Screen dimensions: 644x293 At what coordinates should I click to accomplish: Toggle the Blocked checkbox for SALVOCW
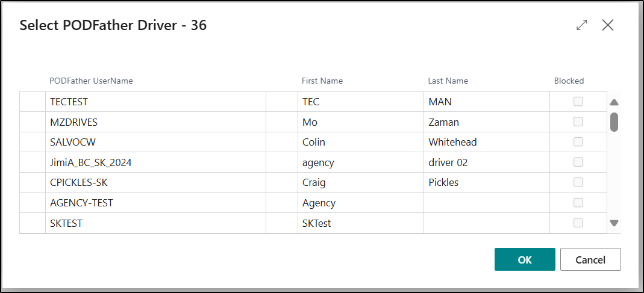[578, 141]
